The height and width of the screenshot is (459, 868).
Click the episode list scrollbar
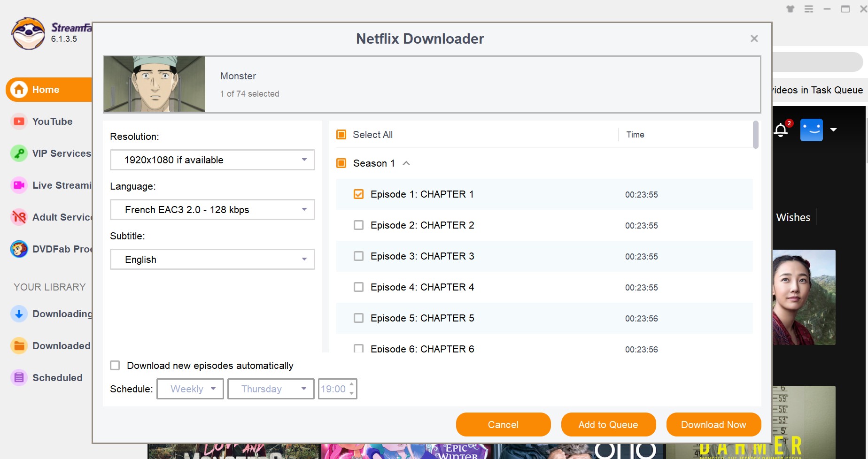[x=755, y=135]
